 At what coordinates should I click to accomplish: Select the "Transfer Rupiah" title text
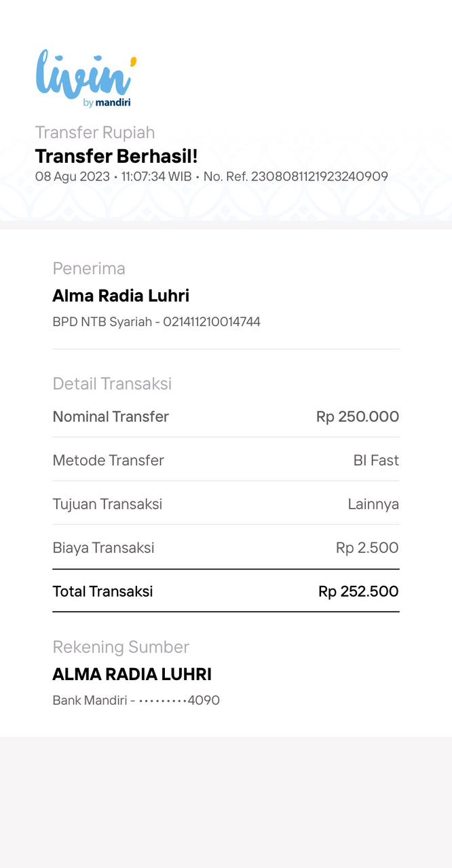click(x=95, y=132)
